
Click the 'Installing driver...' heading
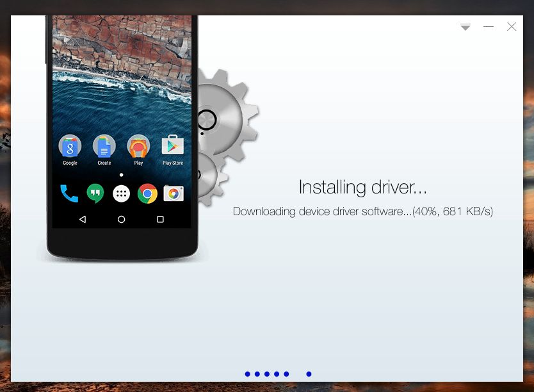click(362, 187)
